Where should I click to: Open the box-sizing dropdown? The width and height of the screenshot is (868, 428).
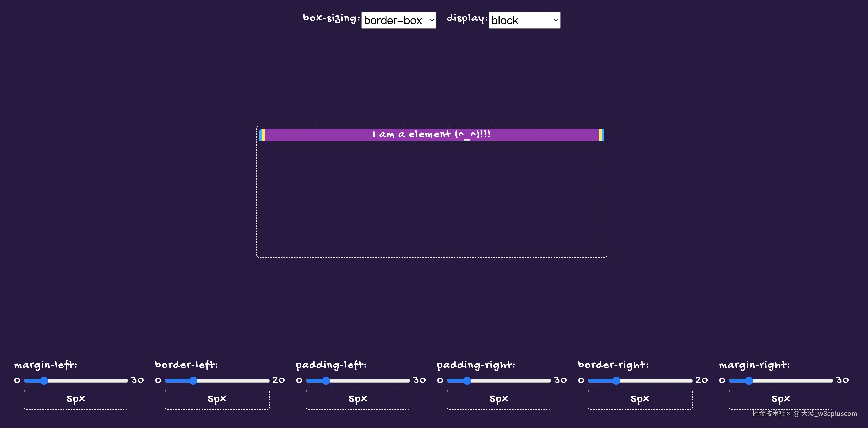(x=398, y=20)
